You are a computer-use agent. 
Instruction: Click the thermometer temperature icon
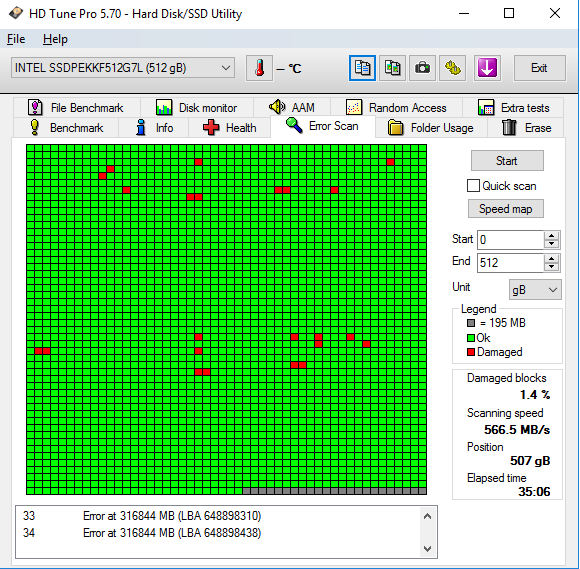click(259, 68)
